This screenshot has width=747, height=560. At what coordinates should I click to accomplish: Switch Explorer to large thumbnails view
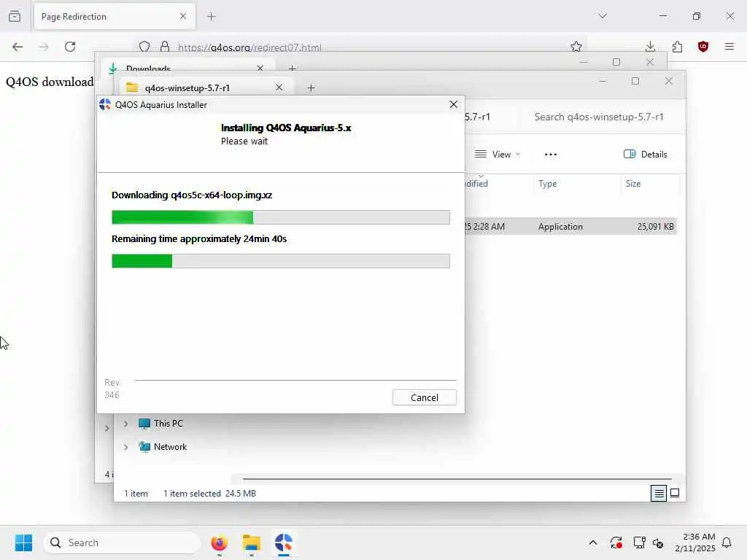pyautogui.click(x=675, y=494)
